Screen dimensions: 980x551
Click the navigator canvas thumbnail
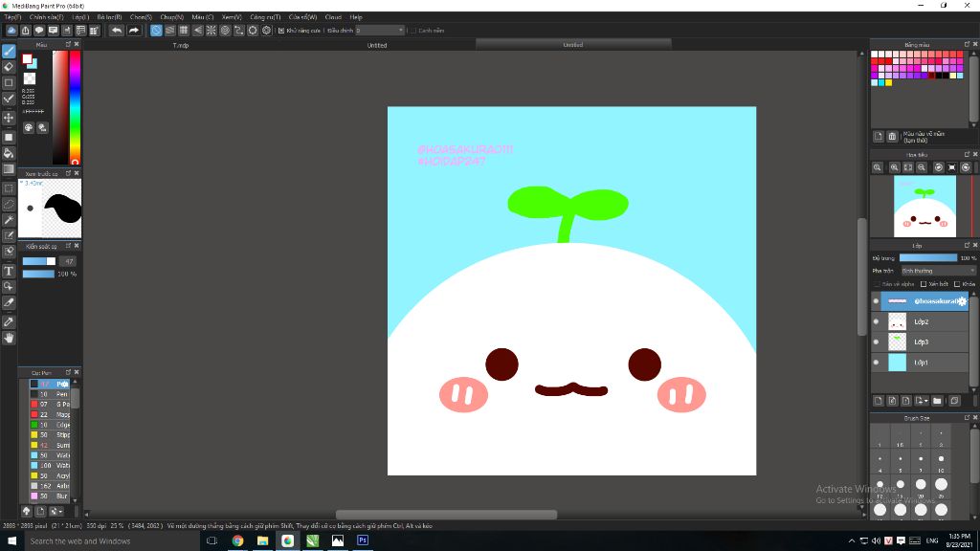(x=924, y=207)
